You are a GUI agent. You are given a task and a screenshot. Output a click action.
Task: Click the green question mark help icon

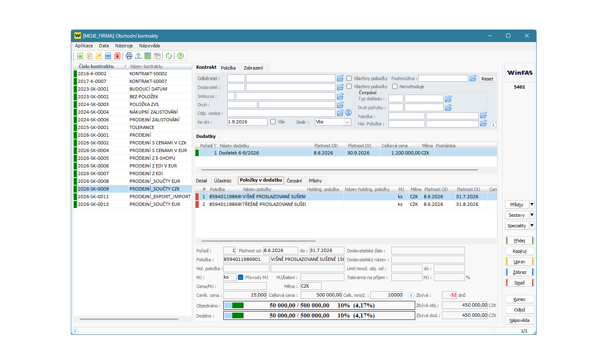pos(180,56)
